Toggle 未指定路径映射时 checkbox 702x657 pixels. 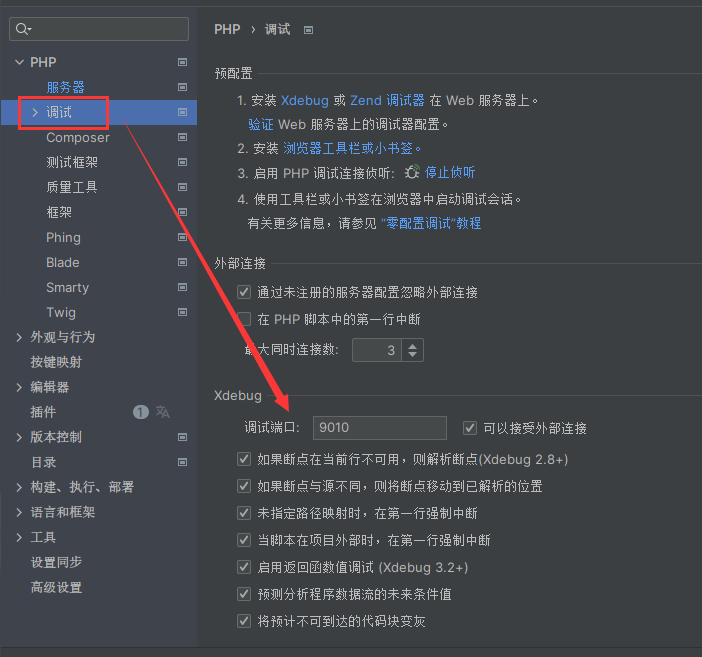pos(244,513)
